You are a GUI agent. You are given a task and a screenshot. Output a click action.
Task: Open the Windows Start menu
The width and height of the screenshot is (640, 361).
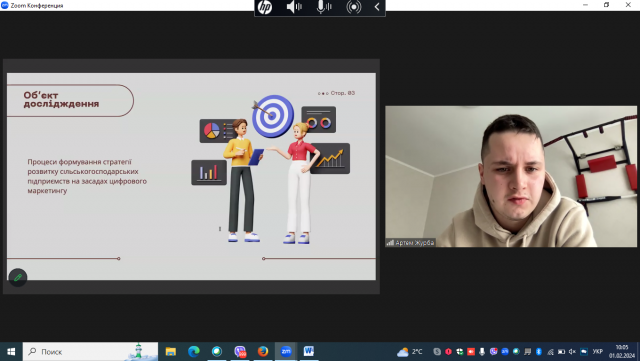11,352
